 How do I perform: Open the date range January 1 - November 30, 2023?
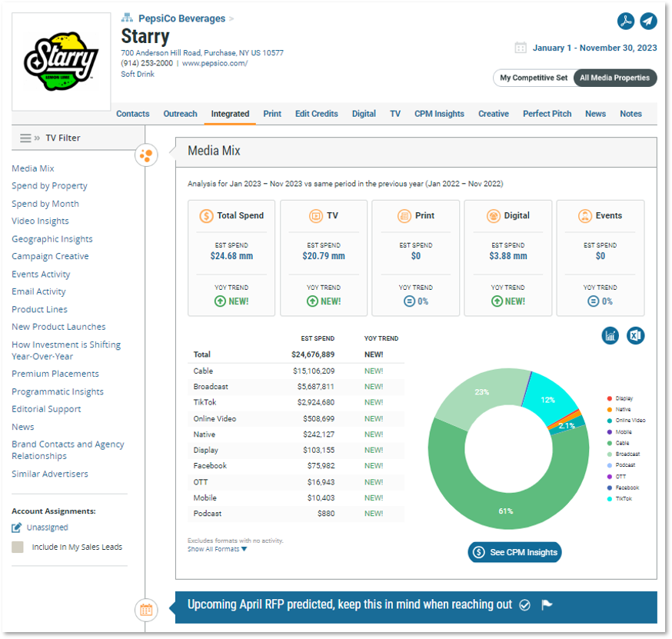pyautogui.click(x=594, y=48)
